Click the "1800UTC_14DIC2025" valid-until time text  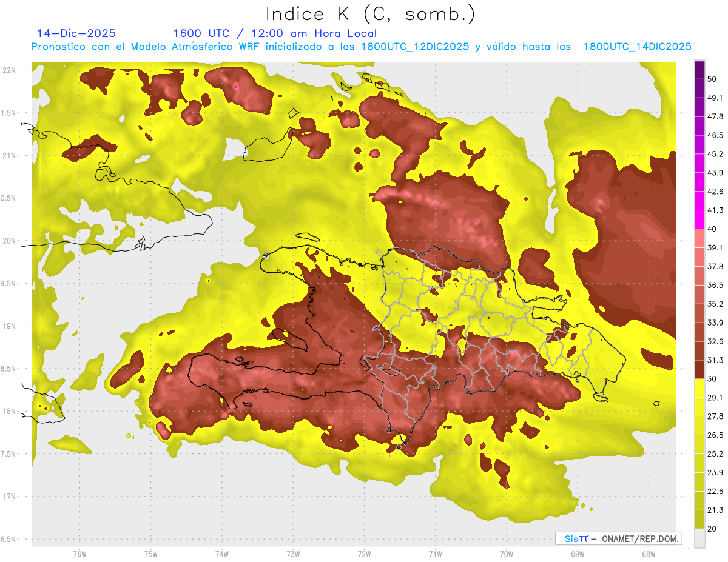pos(637,47)
